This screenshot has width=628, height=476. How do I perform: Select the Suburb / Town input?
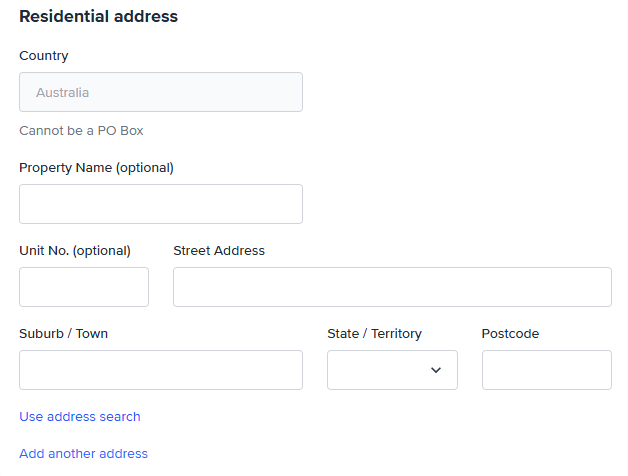(x=160, y=370)
